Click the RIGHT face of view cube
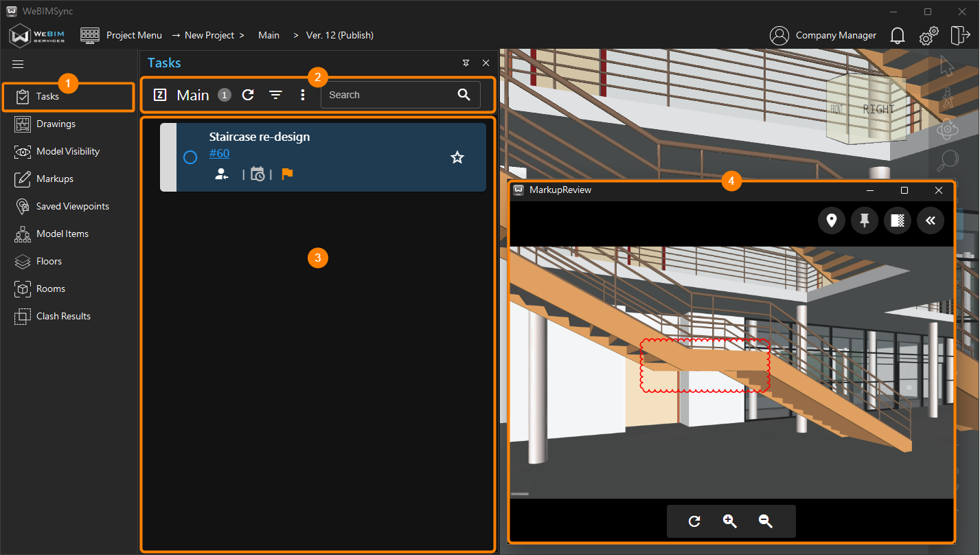This screenshot has height=555, width=980. pyautogui.click(x=879, y=109)
